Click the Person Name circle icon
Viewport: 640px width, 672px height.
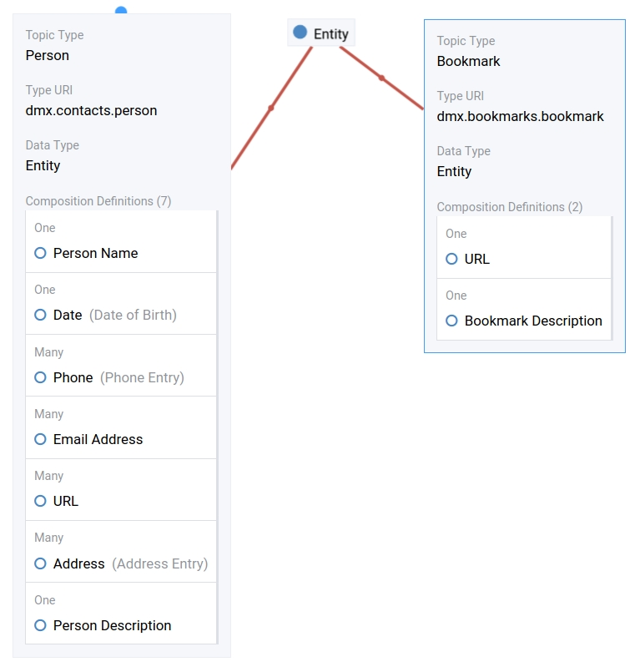tap(40, 253)
